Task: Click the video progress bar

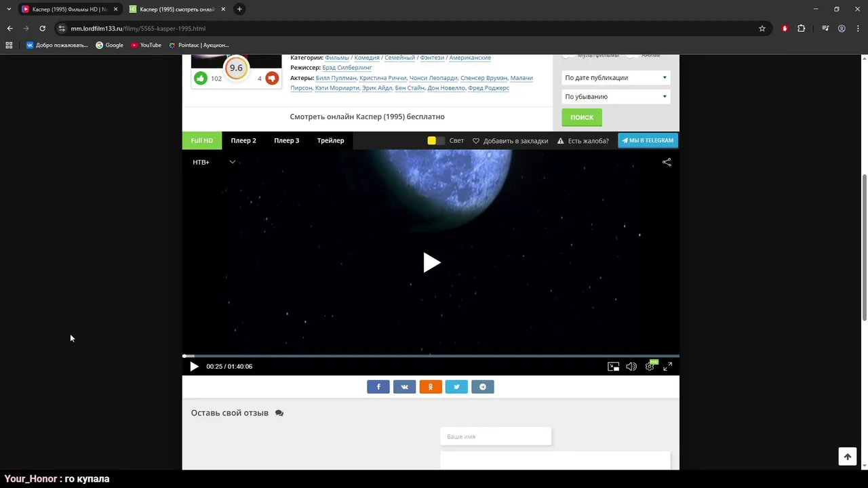Action: click(x=431, y=356)
